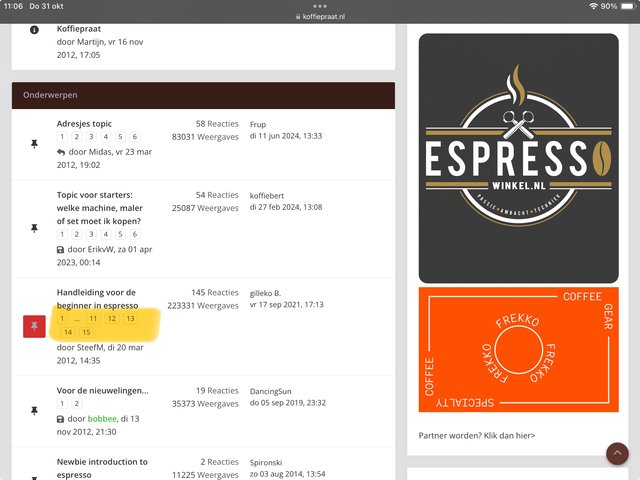The width and height of the screenshot is (640, 480).
Task: Click the reply arrow icon before 'door Midas'
Action: coord(61,152)
